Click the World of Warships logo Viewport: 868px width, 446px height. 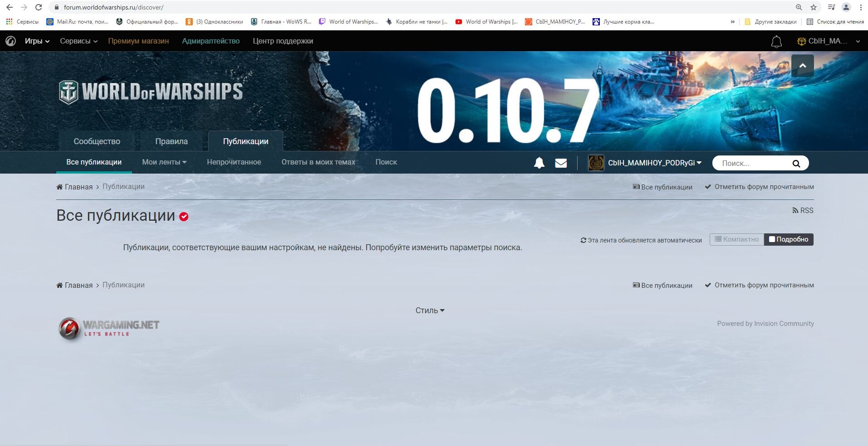(x=151, y=92)
